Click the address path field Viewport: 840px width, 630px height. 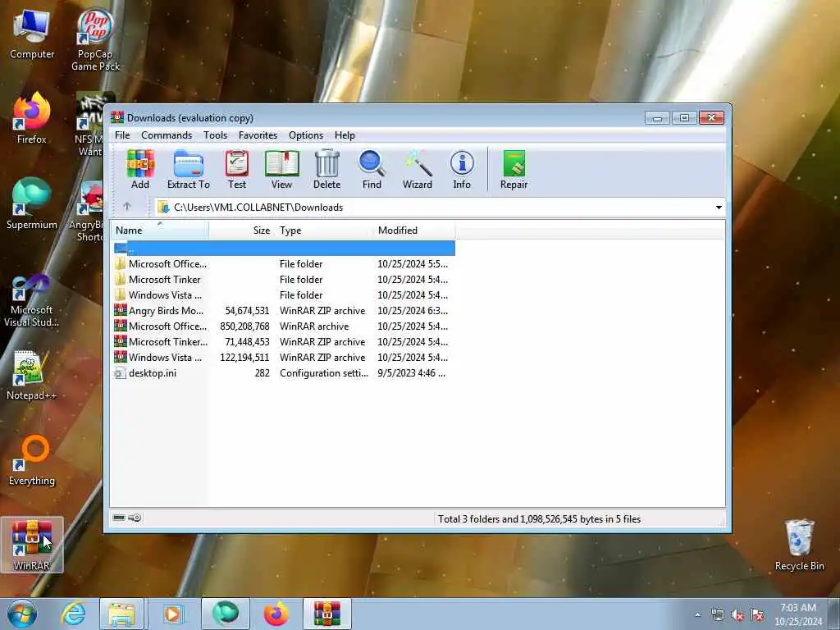(441, 208)
